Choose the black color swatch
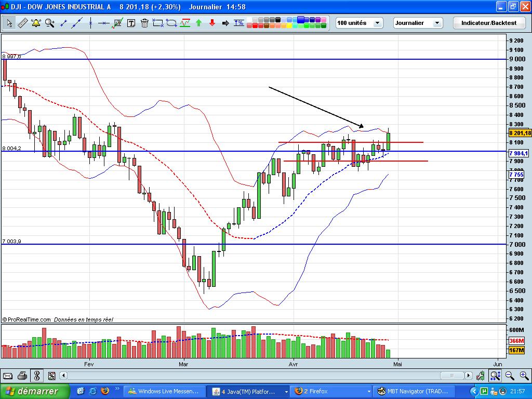Image resolution: width=532 pixels, height=399 pixels. point(278,19)
